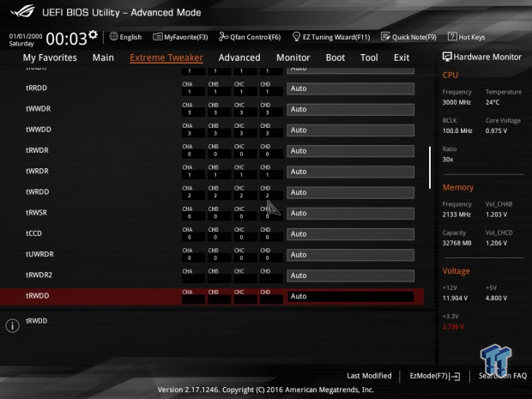Click the tWWDR Auto value field

[x=350, y=109]
